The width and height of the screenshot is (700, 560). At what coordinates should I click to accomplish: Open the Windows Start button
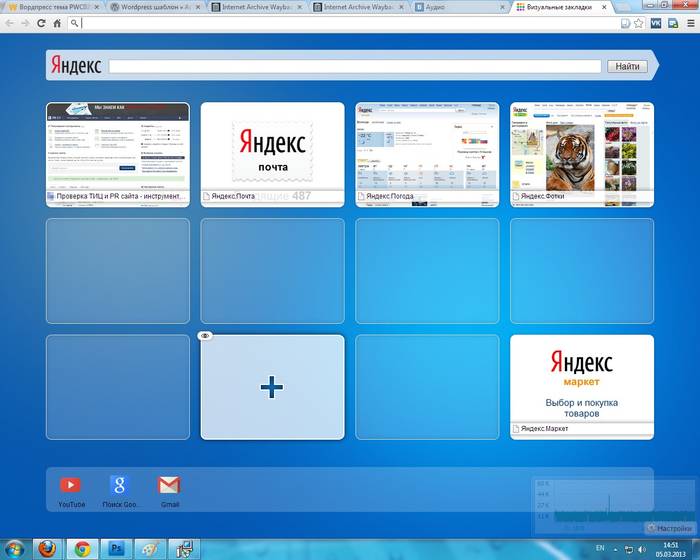click(x=15, y=549)
